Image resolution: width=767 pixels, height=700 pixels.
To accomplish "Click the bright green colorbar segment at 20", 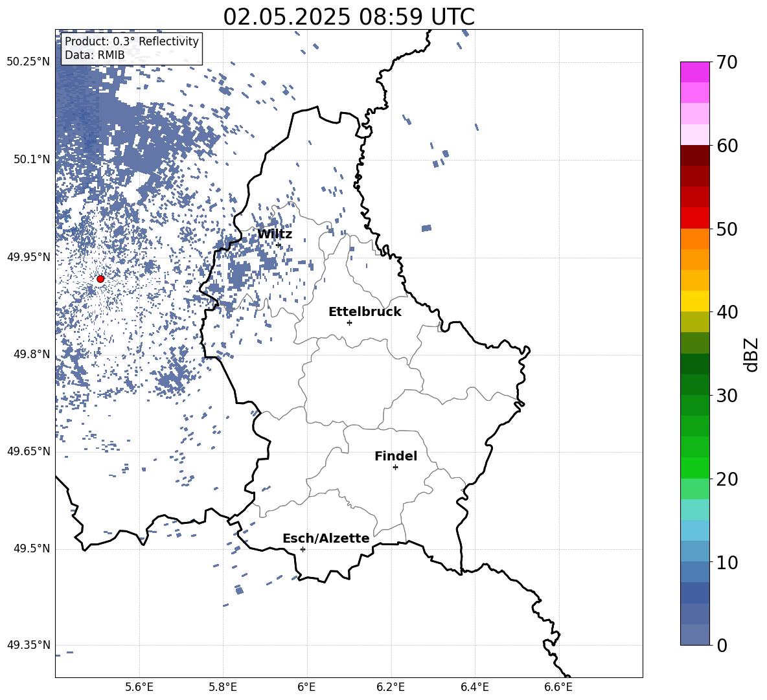I will coord(695,468).
